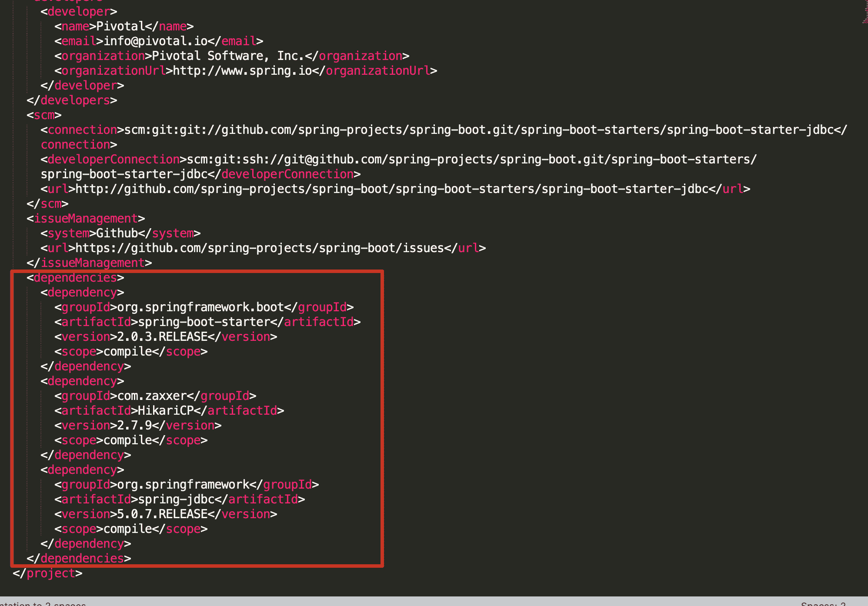Place cursor on info@pivotal.io email text

click(155, 41)
